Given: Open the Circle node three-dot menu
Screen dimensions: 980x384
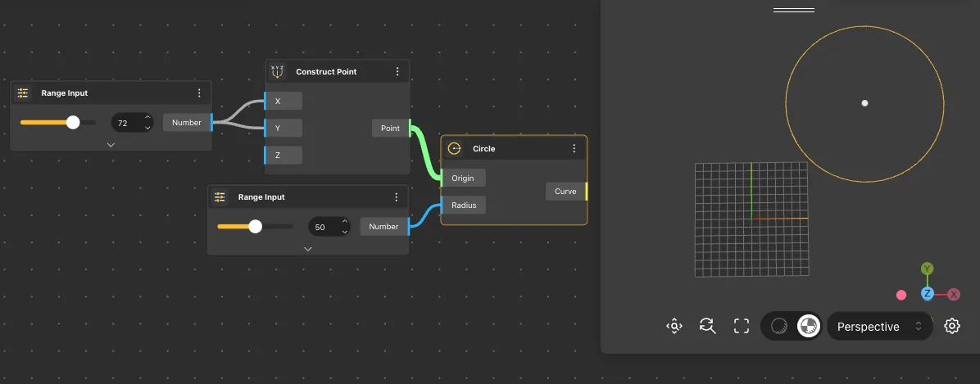Looking at the screenshot, I should pos(574,148).
